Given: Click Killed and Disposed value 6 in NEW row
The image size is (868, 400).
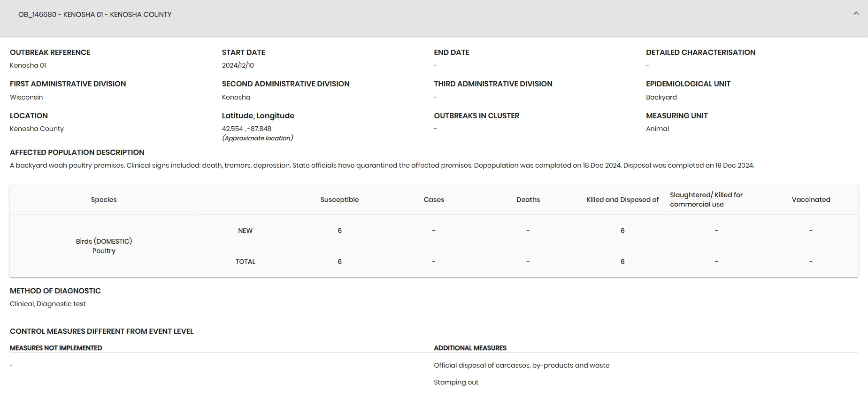Looking at the screenshot, I should [x=622, y=231].
